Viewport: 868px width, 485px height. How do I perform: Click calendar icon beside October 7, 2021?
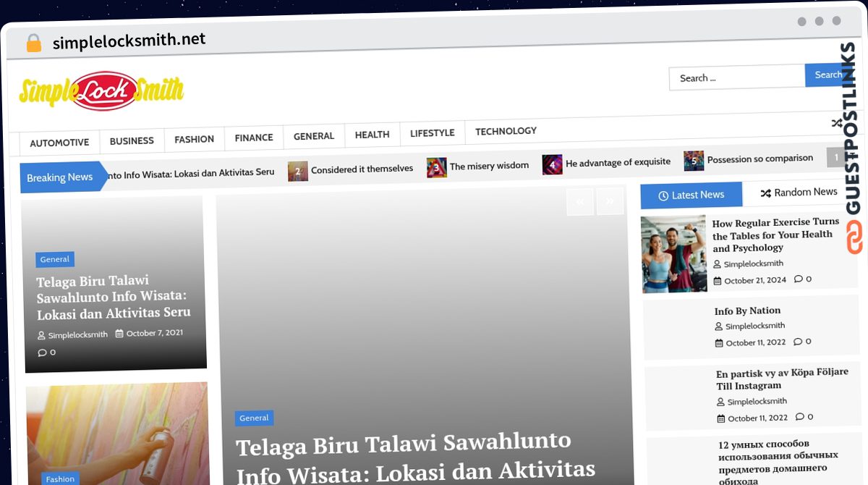119,334
